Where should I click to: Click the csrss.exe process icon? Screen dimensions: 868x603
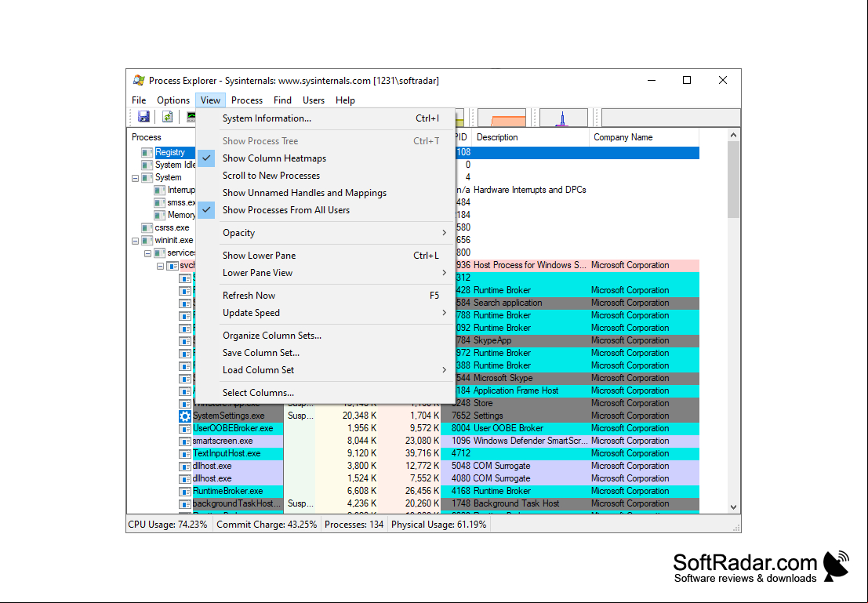[147, 227]
